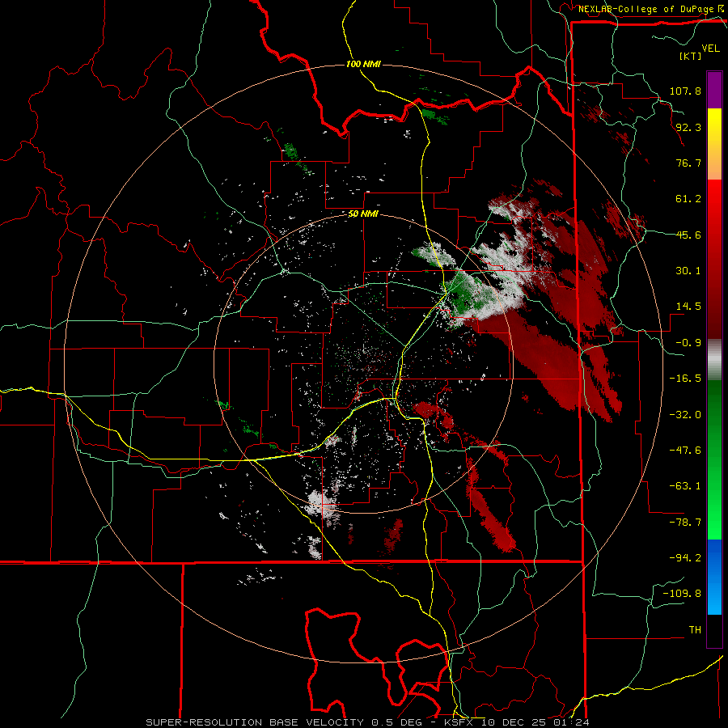Click the yellow-orange segment of the color bar
The width and height of the screenshot is (728, 728).
tap(714, 144)
